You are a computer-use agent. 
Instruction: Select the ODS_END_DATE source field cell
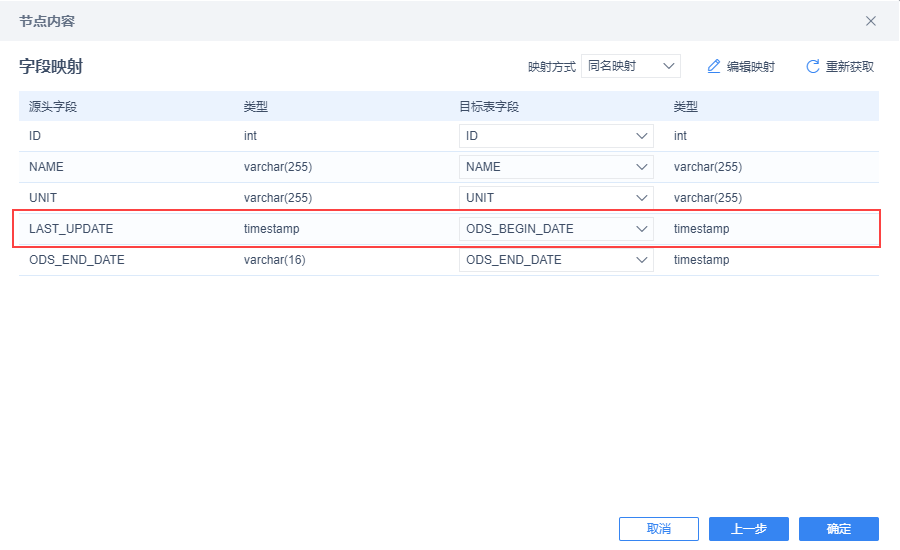[77, 260]
